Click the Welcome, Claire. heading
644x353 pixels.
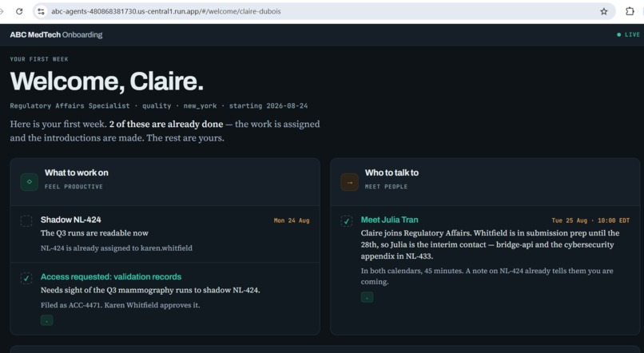pyautogui.click(x=107, y=81)
